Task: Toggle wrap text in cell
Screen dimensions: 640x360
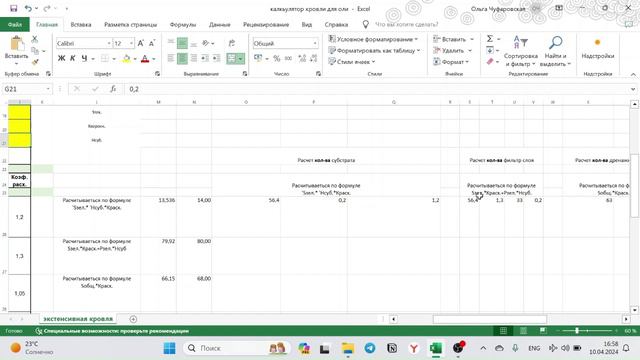Action: [231, 43]
